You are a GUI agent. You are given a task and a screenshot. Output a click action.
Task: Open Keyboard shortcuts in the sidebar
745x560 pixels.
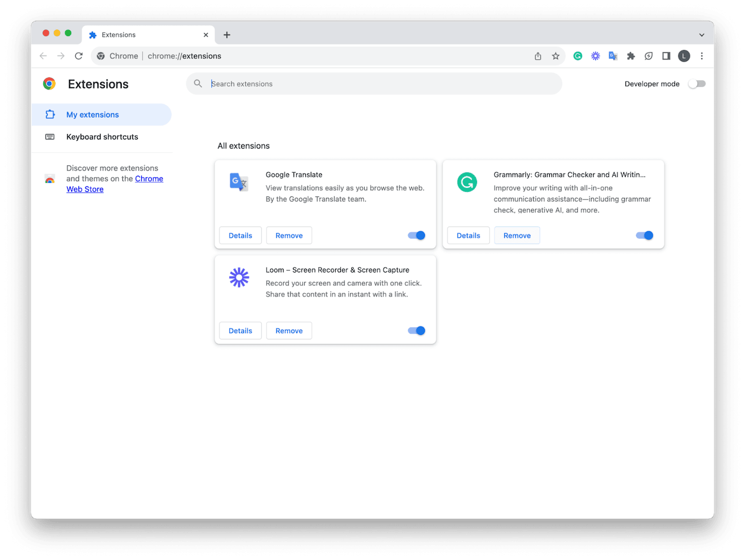click(x=101, y=137)
